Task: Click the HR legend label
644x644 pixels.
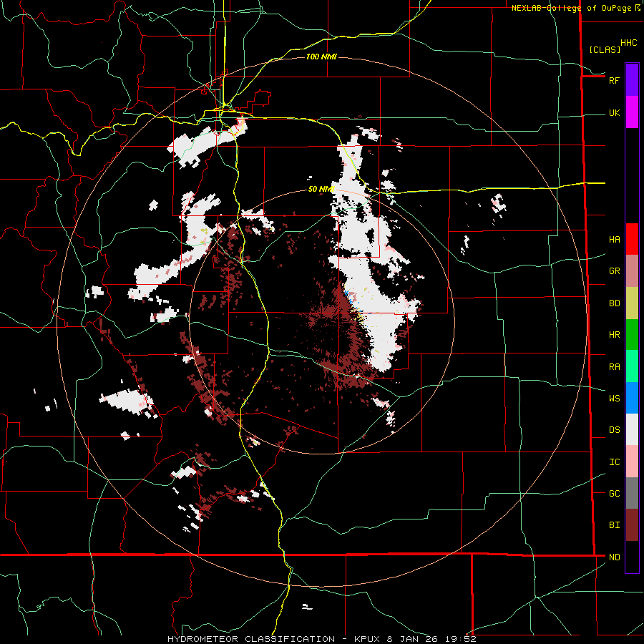Action: pos(614,335)
